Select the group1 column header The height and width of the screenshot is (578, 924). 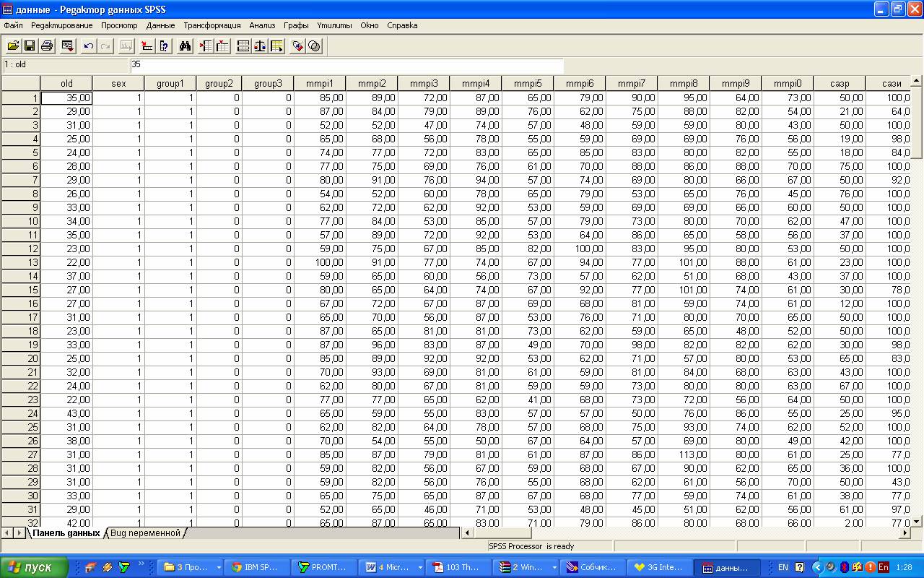pyautogui.click(x=170, y=83)
